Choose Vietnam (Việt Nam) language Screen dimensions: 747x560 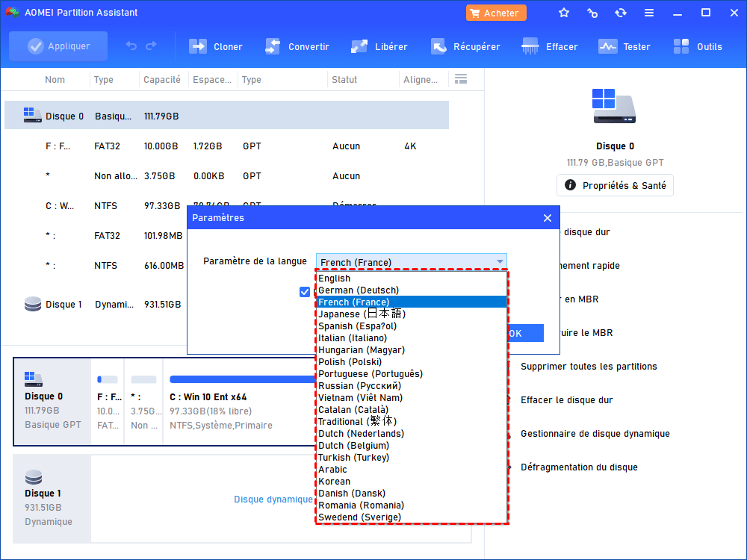tap(411, 398)
